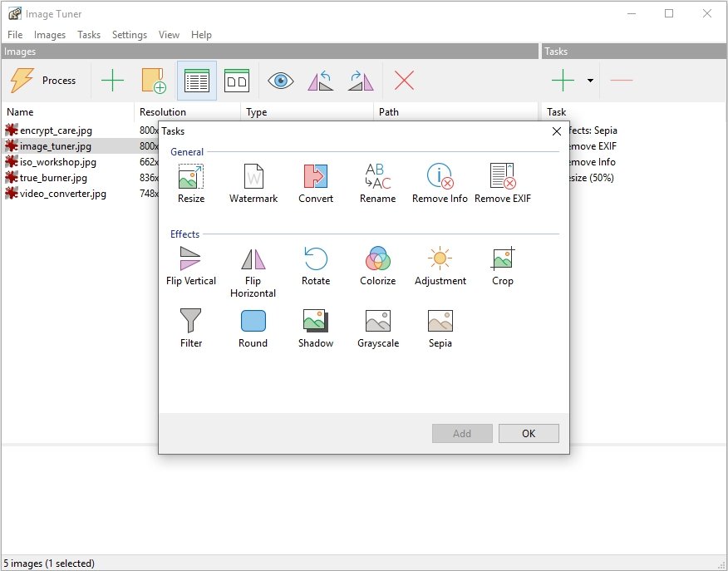
Task: Close the Tasks dialog window
Action: pyautogui.click(x=556, y=131)
